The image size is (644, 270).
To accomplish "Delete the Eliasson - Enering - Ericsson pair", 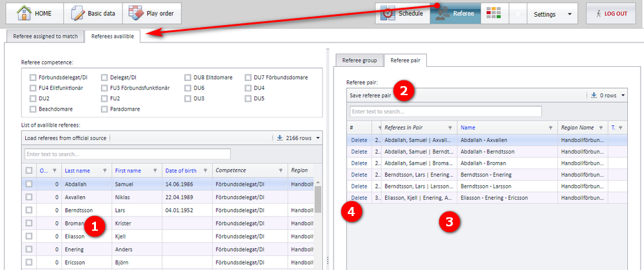I will click(359, 197).
